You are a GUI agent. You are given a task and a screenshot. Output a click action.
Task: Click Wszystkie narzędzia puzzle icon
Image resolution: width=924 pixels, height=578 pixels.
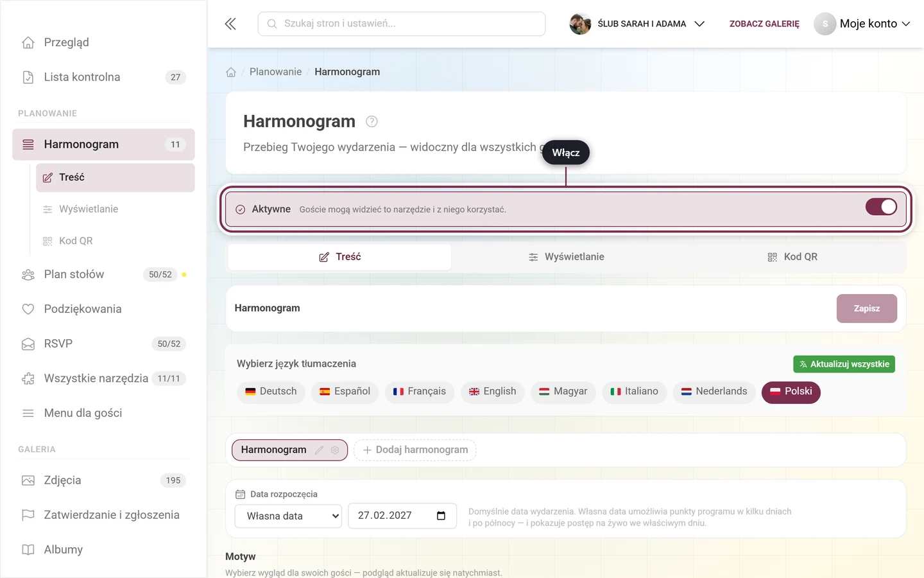[28, 379]
